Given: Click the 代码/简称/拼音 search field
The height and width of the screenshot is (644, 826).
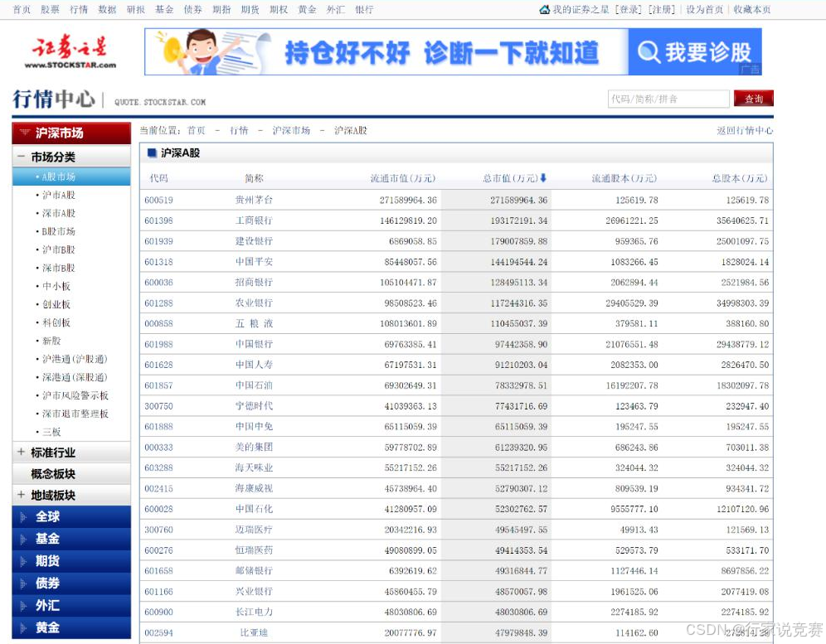Looking at the screenshot, I should point(668,99).
